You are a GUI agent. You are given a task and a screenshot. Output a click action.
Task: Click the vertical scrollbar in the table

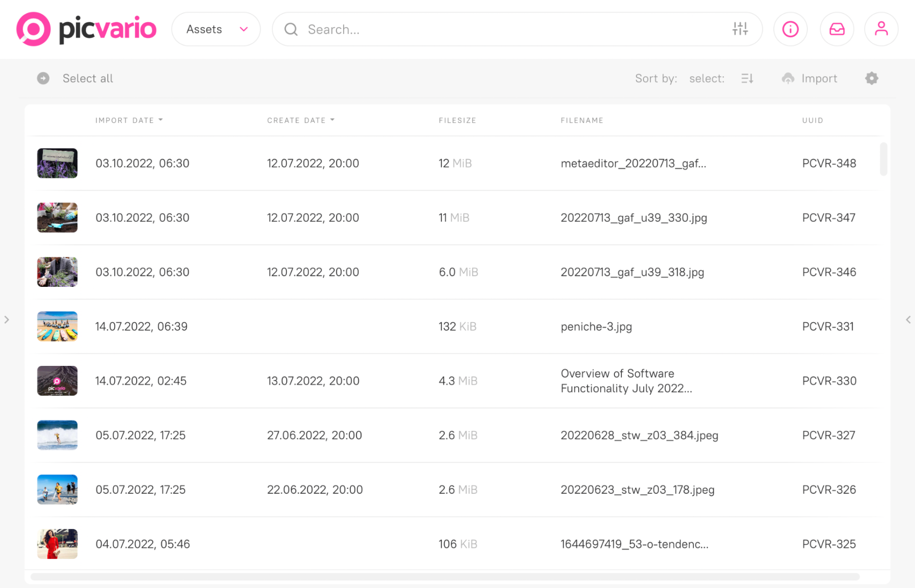(x=883, y=159)
